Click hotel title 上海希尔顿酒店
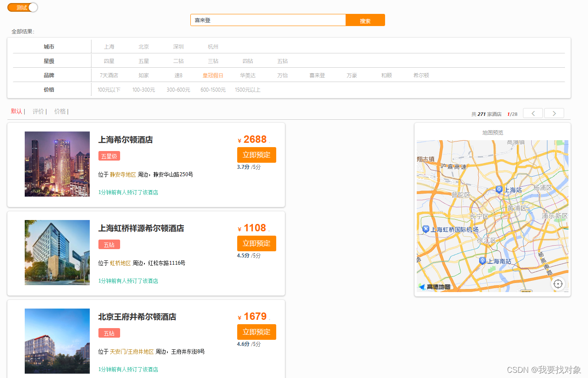The width and height of the screenshot is (588, 378). coord(126,140)
